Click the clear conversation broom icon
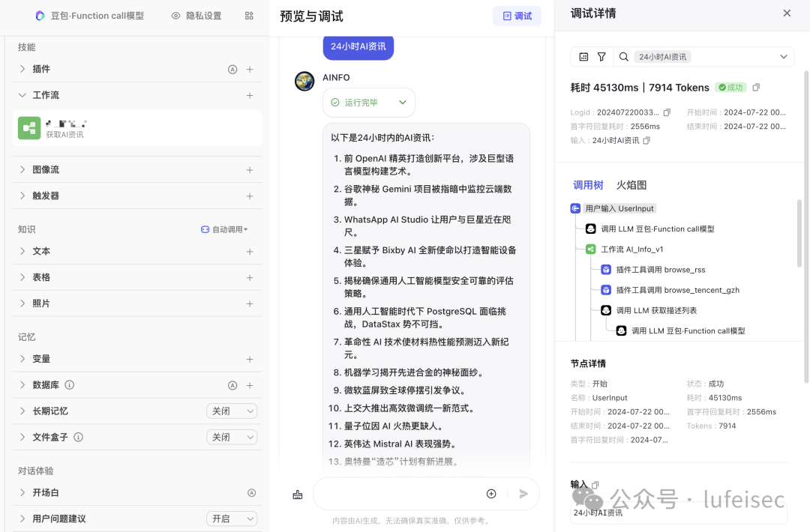 point(298,495)
